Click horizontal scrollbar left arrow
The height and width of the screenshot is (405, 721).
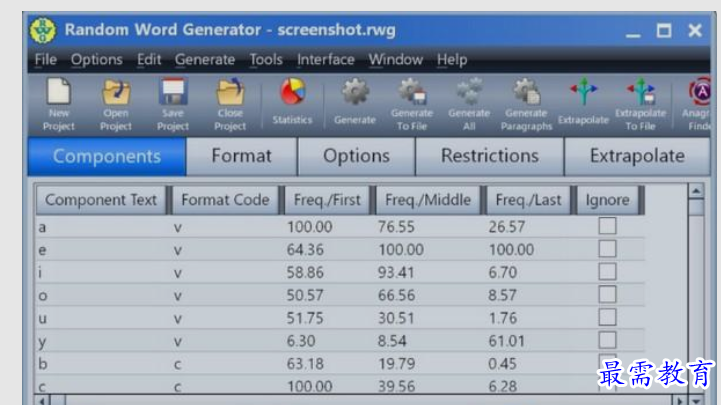pos(42,400)
